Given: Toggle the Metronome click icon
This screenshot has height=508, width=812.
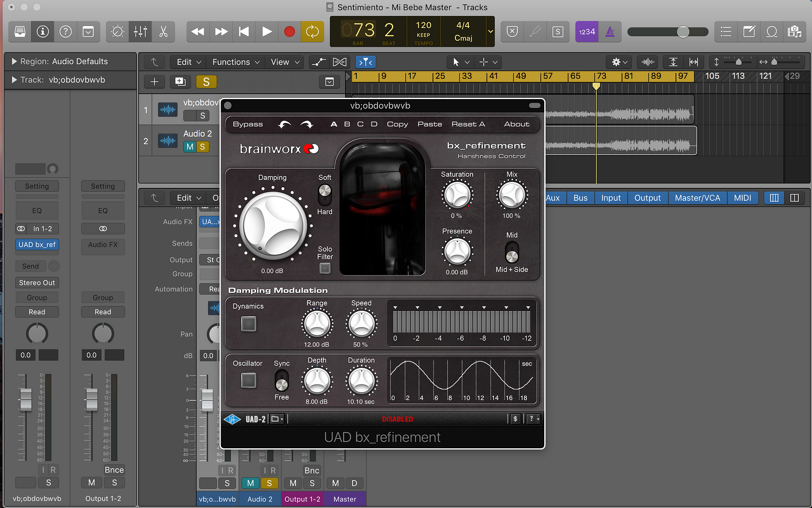Looking at the screenshot, I should tap(610, 32).
